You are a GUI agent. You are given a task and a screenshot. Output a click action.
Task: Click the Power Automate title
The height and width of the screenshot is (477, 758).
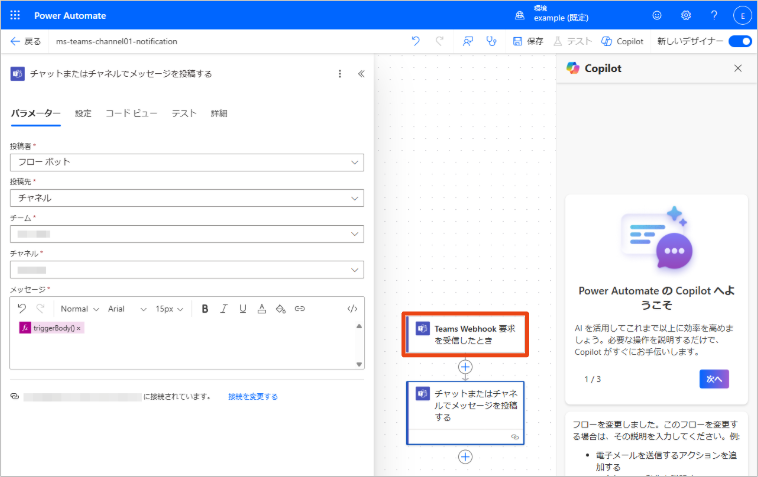pyautogui.click(x=70, y=15)
